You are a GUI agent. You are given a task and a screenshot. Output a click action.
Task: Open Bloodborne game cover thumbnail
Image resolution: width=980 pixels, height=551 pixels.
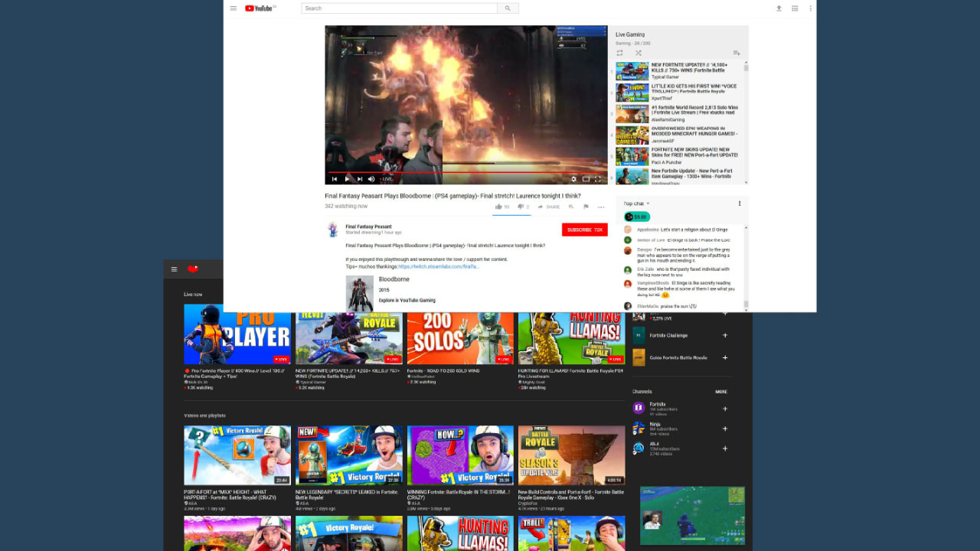tap(359, 292)
